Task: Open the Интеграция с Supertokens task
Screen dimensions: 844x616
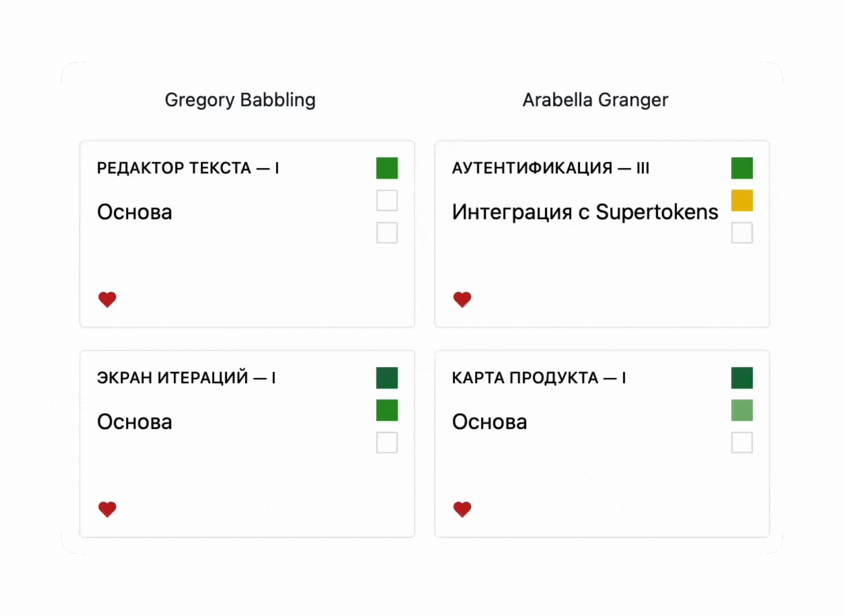Action: [585, 212]
